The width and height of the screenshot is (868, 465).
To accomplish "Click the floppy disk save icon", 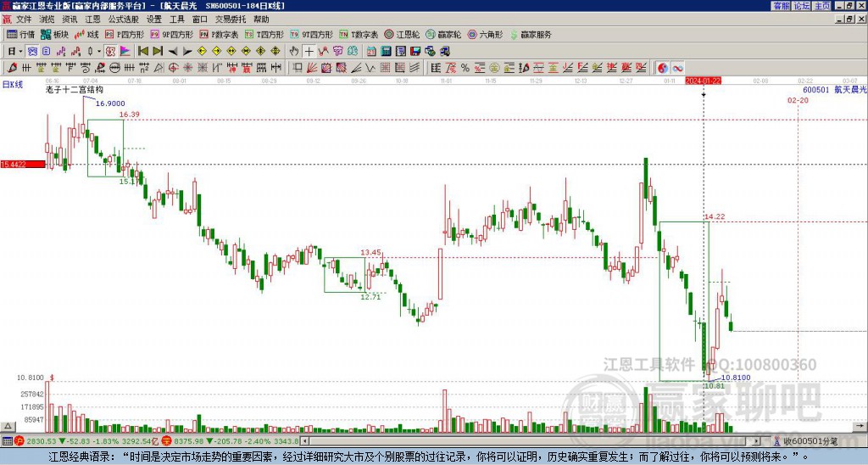I will (415, 52).
